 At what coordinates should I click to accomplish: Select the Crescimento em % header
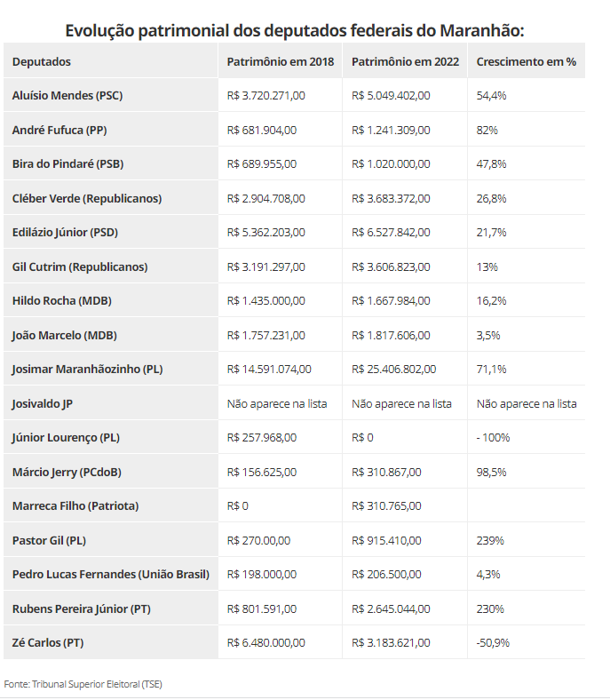(527, 61)
